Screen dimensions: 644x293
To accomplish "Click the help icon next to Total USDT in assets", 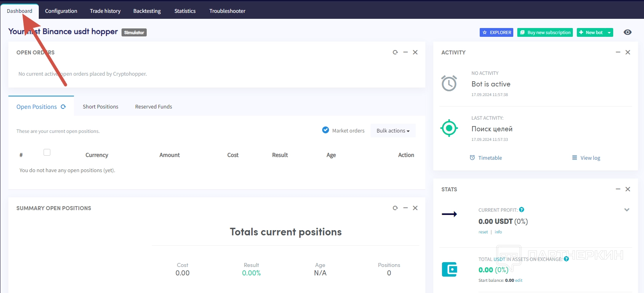I will tap(566, 259).
